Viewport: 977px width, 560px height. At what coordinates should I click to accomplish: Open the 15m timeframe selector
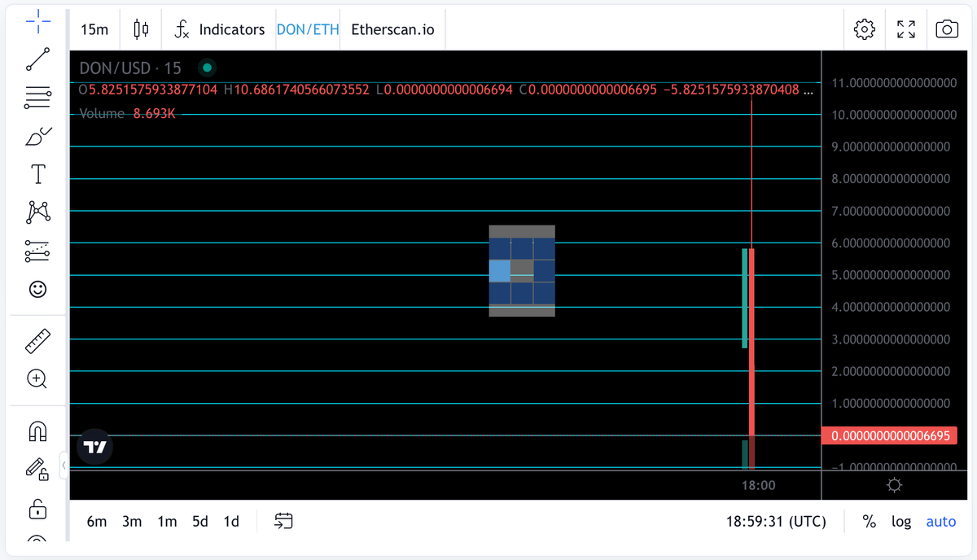(x=94, y=29)
